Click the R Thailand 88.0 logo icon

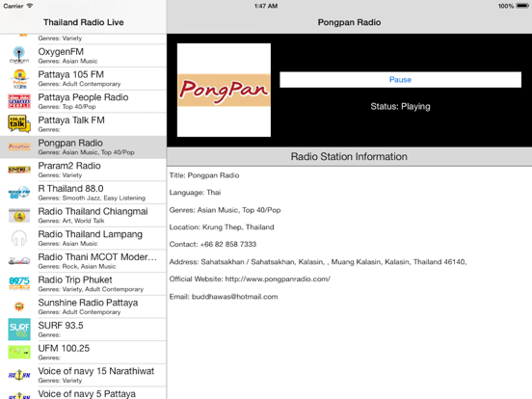pos(19,193)
